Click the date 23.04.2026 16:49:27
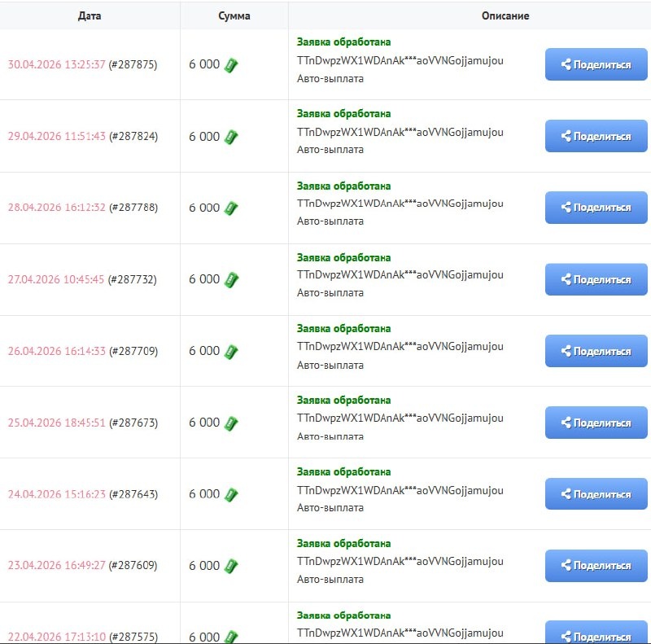The height and width of the screenshot is (644, 651). coord(56,565)
